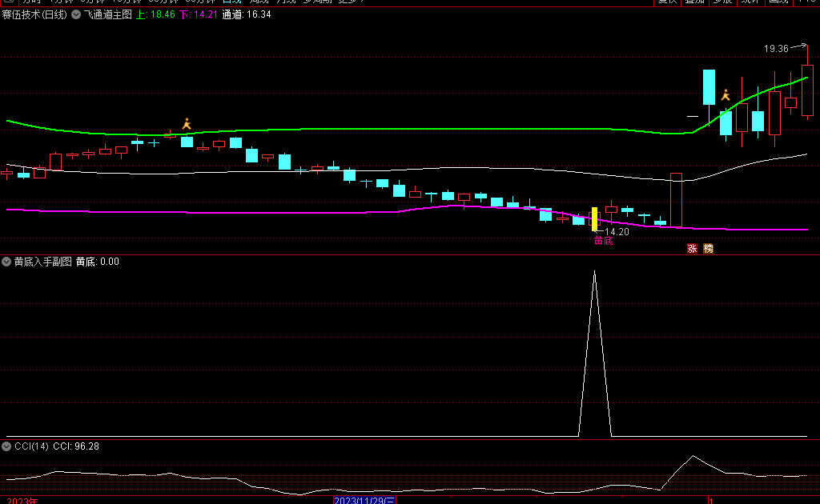Click the CCI: 96.28 readout

click(x=76, y=446)
